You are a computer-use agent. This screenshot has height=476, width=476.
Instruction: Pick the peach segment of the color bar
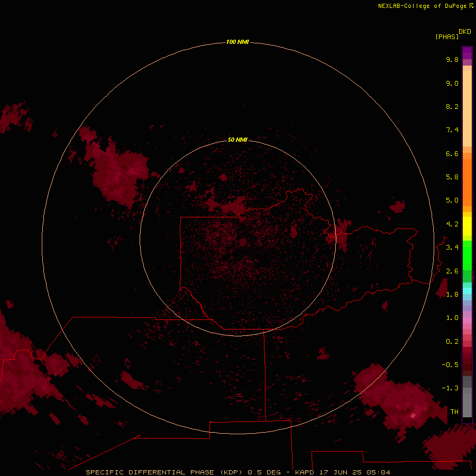467,108
